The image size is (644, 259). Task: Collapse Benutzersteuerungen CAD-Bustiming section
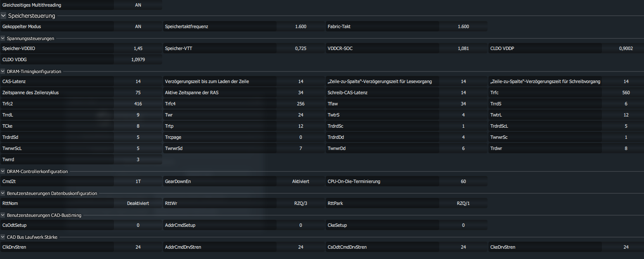(x=3, y=215)
